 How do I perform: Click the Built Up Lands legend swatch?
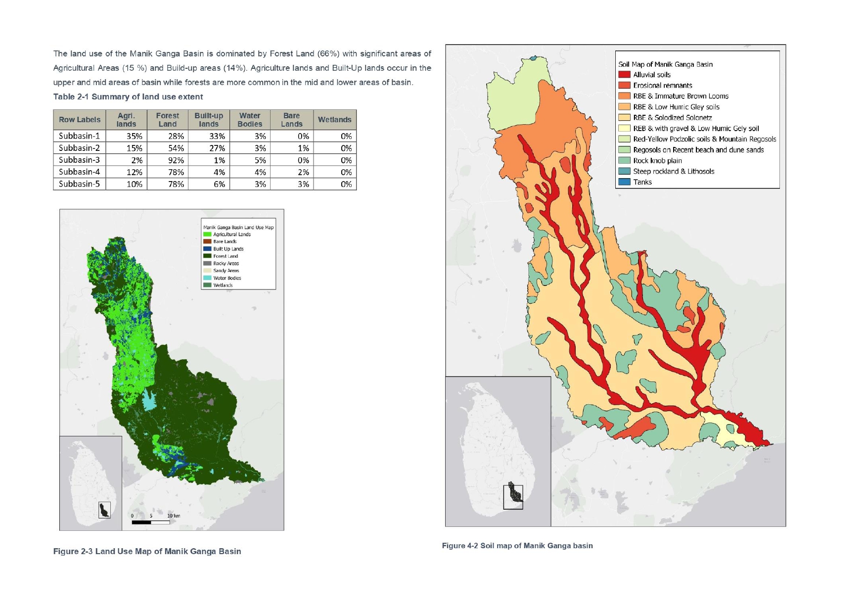(207, 249)
